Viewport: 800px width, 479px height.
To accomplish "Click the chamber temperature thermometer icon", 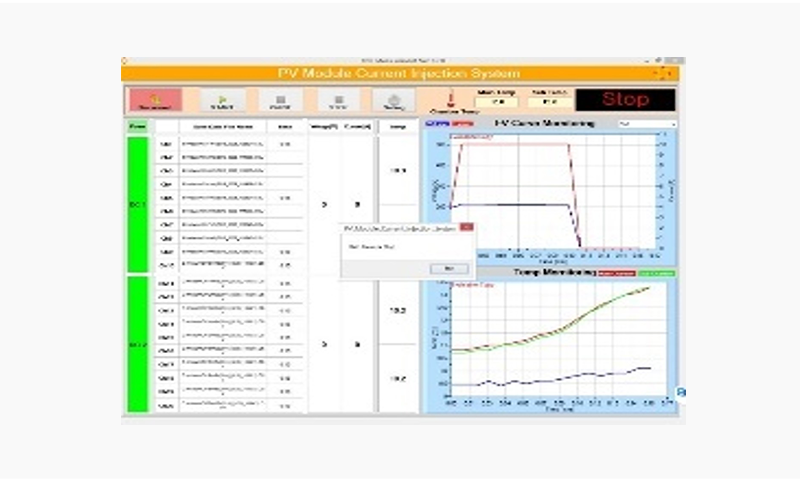I will [x=451, y=99].
